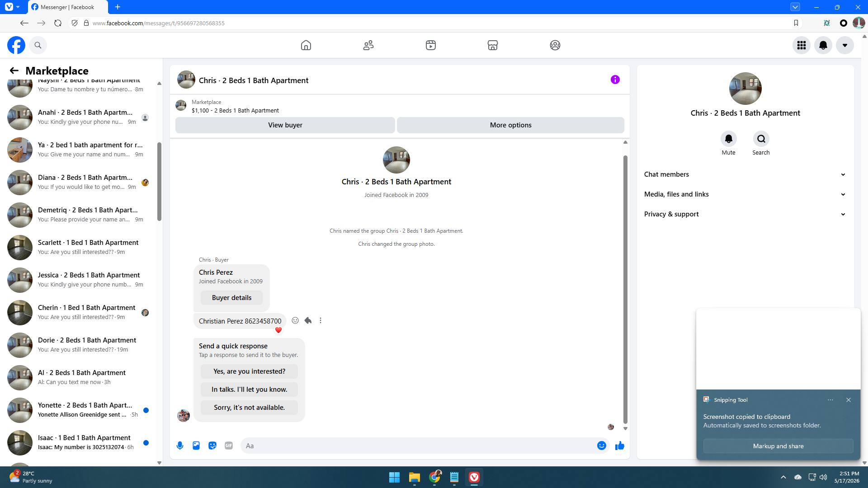Open the Friends icon in top navigation
The width and height of the screenshot is (868, 488).
coord(368,45)
